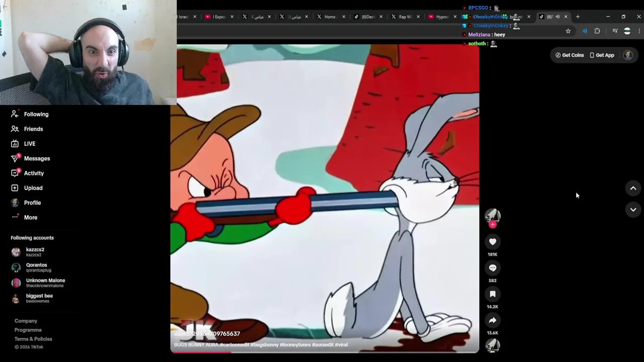Click the #bugsbunny hashtag in caption
The height and width of the screenshot is (362, 644).
[264, 345]
